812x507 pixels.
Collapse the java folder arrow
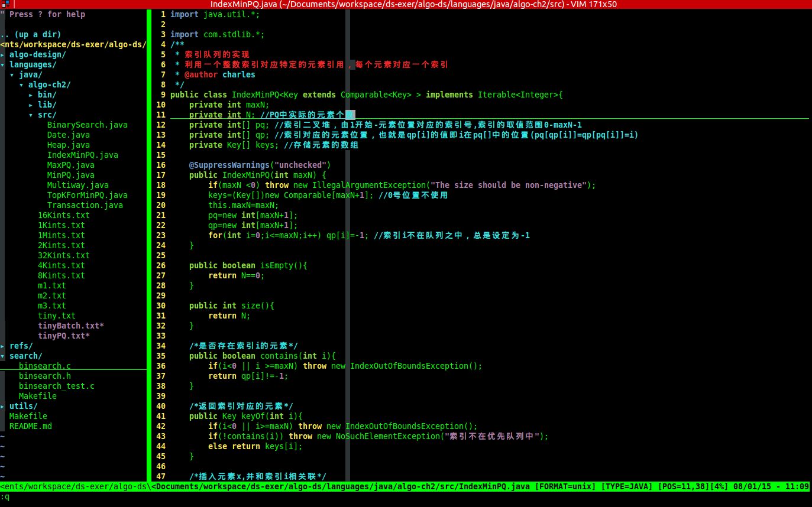12,75
